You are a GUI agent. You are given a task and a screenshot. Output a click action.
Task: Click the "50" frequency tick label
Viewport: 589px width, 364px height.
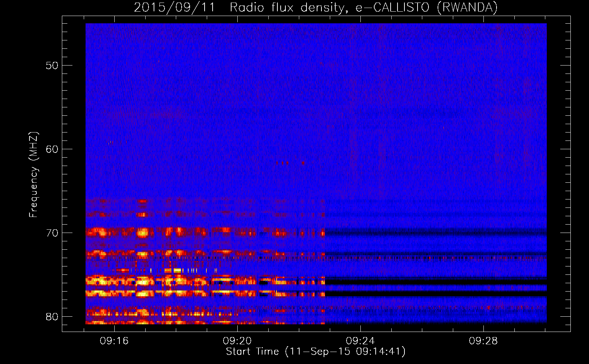52,66
